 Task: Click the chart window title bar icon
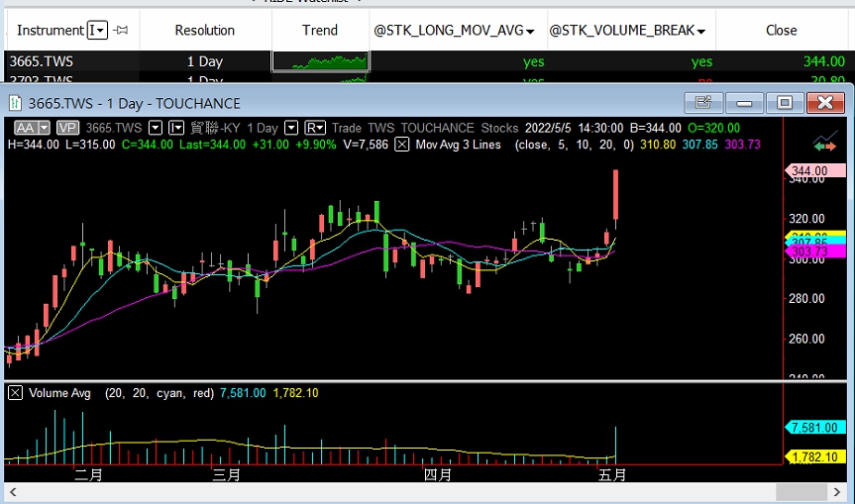pyautogui.click(x=15, y=103)
